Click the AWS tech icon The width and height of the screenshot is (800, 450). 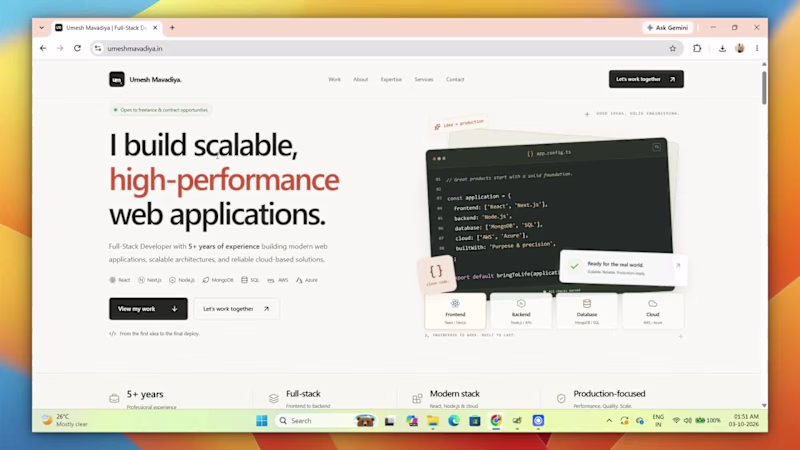(x=271, y=280)
